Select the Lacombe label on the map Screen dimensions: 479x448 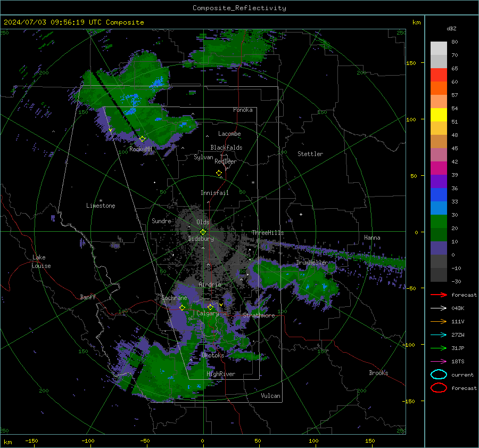tap(229, 134)
